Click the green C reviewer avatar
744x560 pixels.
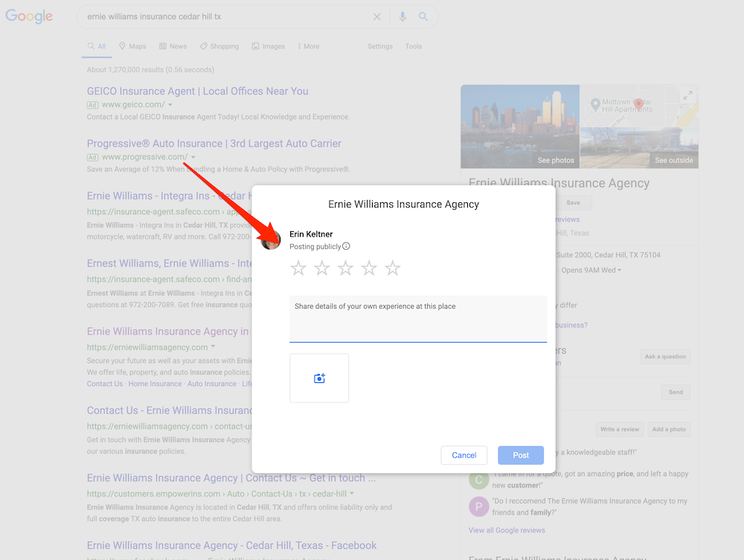pos(478,480)
